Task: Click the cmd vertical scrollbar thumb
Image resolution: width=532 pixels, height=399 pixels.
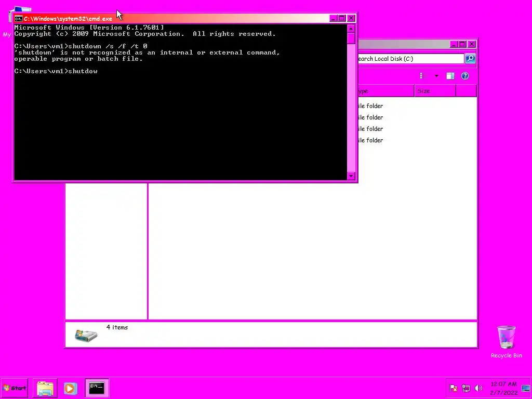Action: [351, 38]
